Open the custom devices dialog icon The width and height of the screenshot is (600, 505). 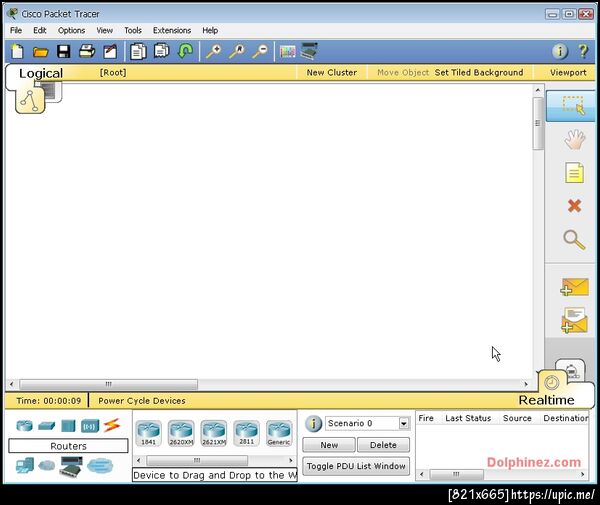click(x=309, y=51)
